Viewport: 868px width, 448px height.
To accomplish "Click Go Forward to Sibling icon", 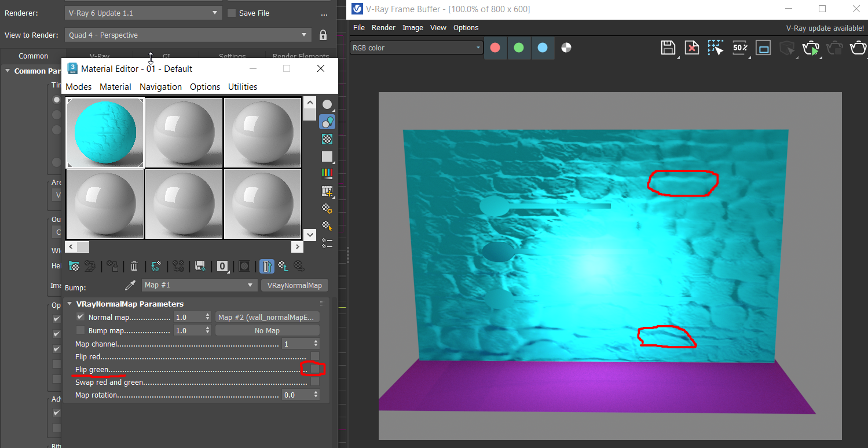I will pos(299,266).
